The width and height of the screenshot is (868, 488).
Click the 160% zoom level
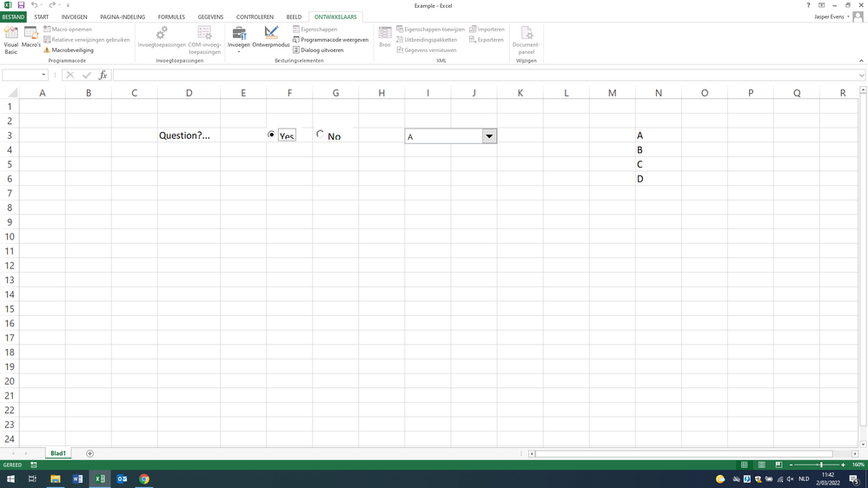858,465
